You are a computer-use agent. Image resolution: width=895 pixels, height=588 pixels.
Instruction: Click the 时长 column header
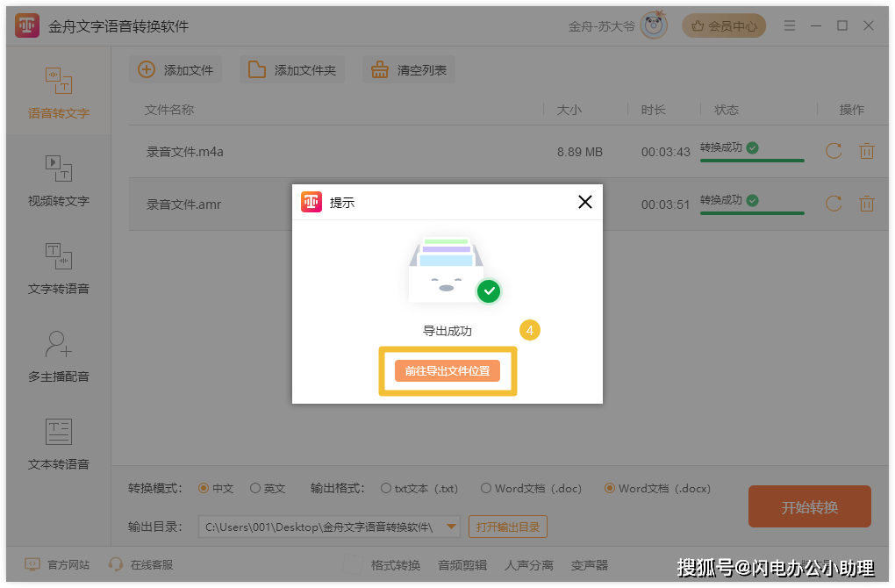[x=653, y=110]
